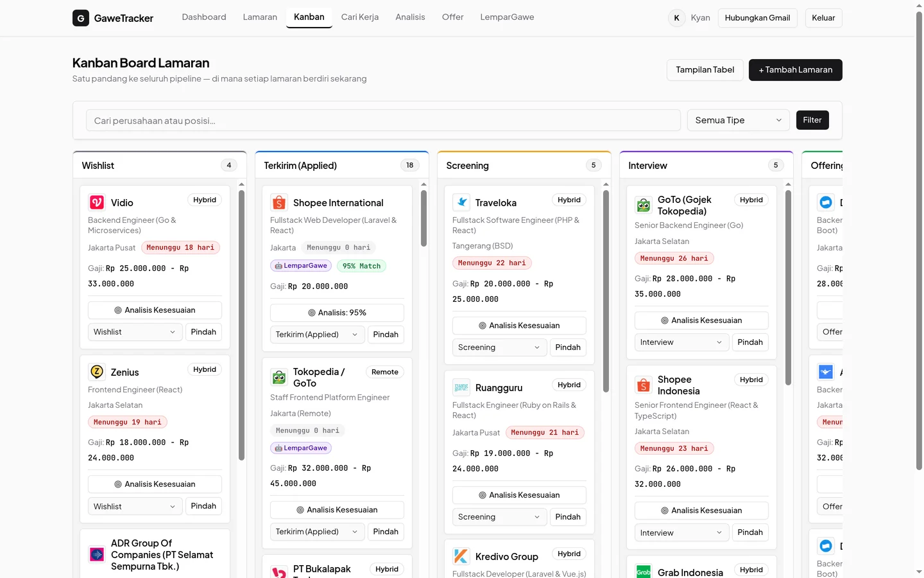Click the Tambah Lamaran button
Image resolution: width=924 pixels, height=578 pixels.
click(x=796, y=70)
